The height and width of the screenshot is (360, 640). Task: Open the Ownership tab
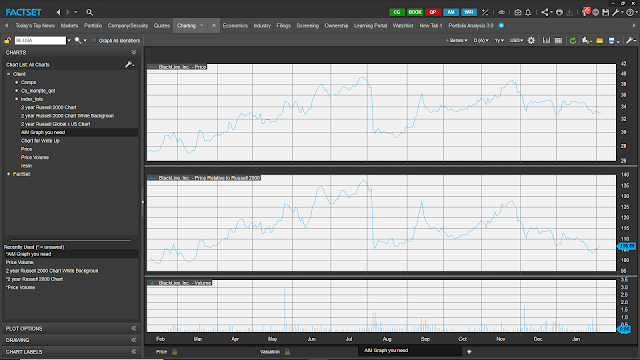(336, 25)
